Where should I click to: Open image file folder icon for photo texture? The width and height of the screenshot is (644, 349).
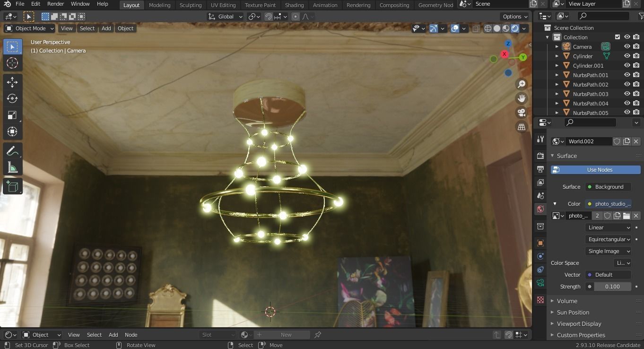pyautogui.click(x=627, y=216)
